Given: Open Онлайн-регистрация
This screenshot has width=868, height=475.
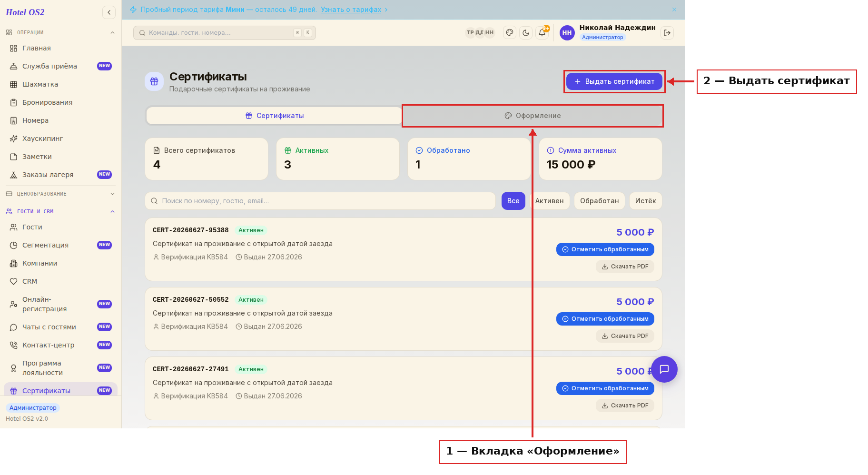Looking at the screenshot, I should pos(60,304).
